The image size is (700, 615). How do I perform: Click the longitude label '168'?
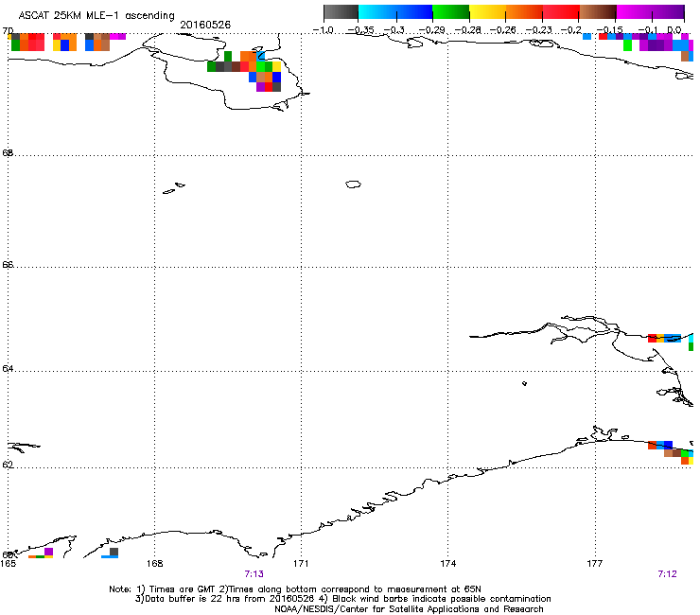click(154, 564)
